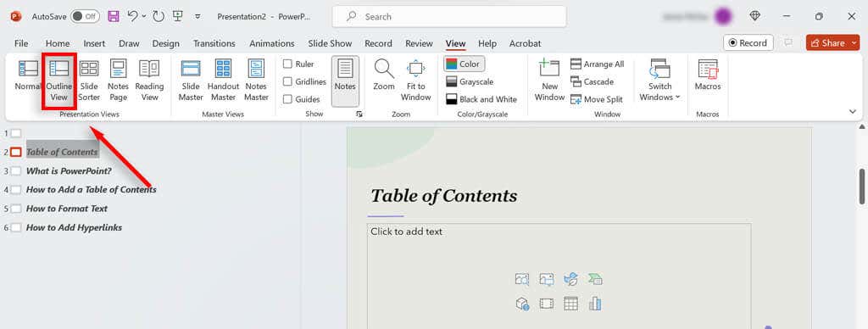Open the Animations tab
The height and width of the screenshot is (329, 868).
coord(272,43)
